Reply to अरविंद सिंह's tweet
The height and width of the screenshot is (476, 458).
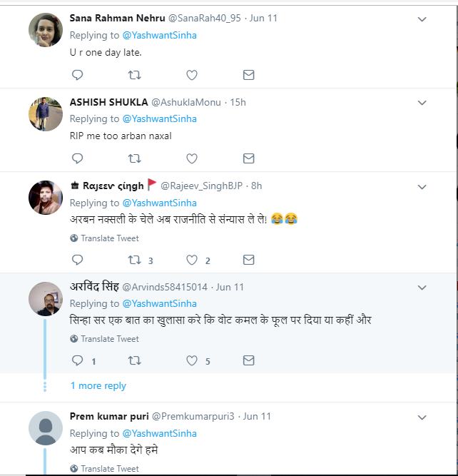point(78,361)
